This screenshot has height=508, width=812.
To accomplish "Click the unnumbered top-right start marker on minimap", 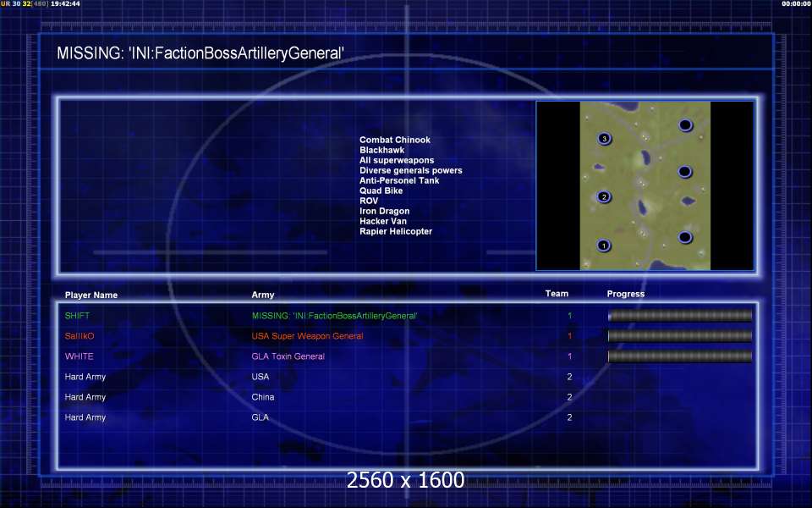I will [685, 125].
